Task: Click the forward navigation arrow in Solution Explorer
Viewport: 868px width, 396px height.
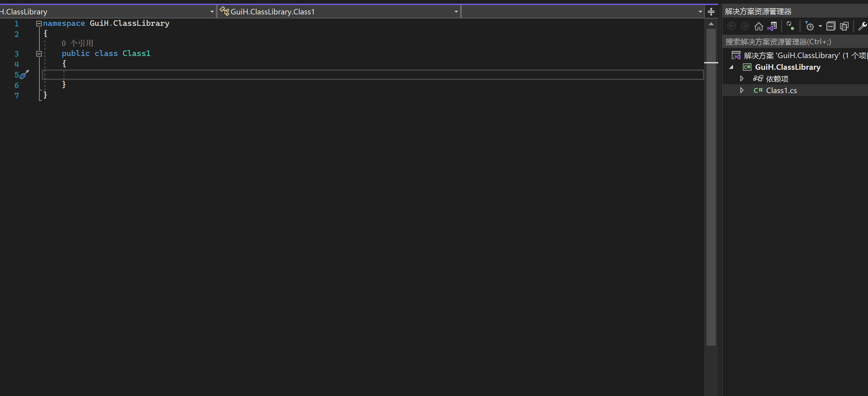Action: pyautogui.click(x=745, y=26)
